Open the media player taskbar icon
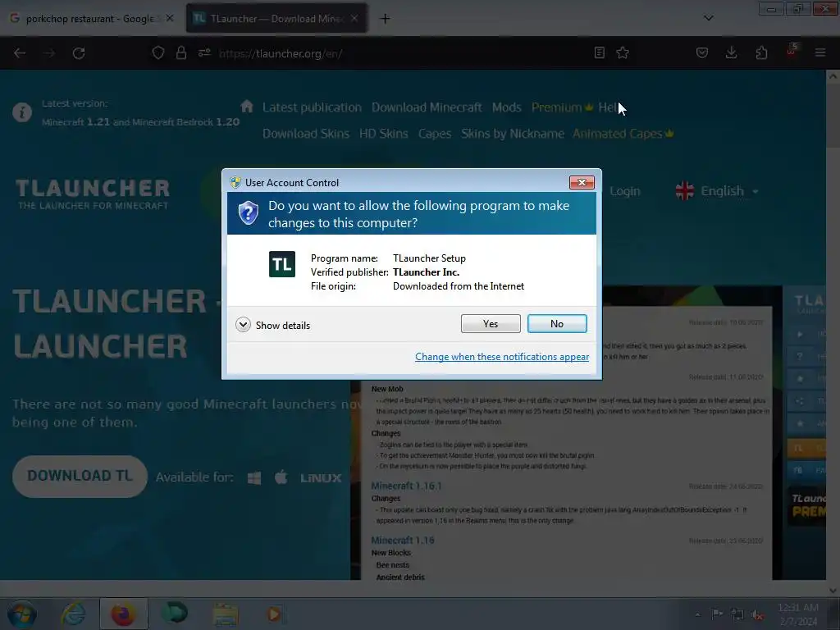Screen dimensions: 840x630 point(275,614)
